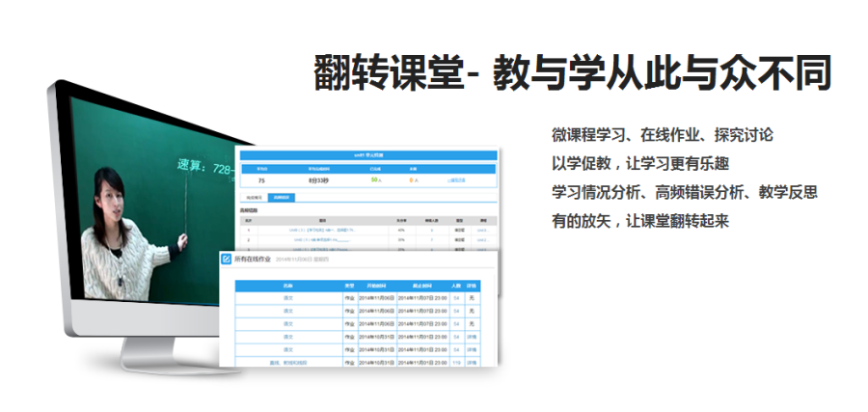Screen dimensions: 868x412
Task: Select the highlighted blue tab in the report panel
Action: (282, 197)
